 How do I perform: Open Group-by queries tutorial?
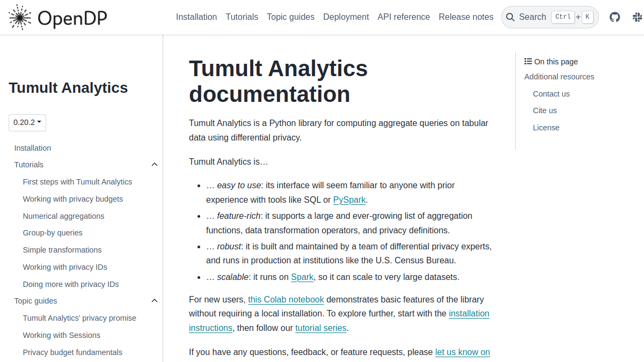53,233
